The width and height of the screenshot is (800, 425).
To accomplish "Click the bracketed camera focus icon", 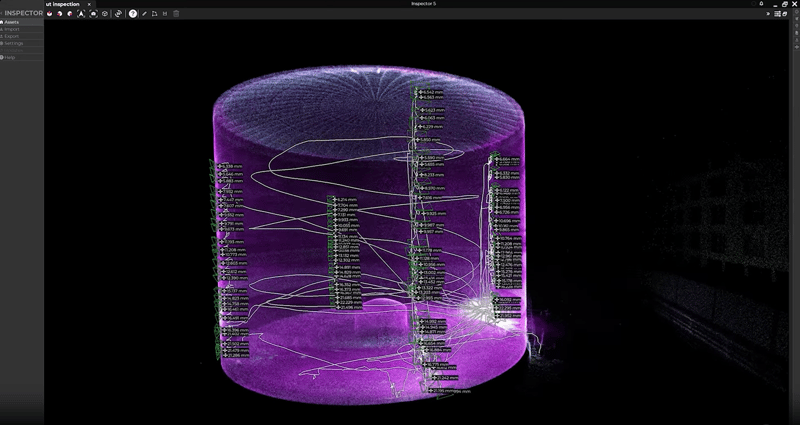I will tap(93, 14).
